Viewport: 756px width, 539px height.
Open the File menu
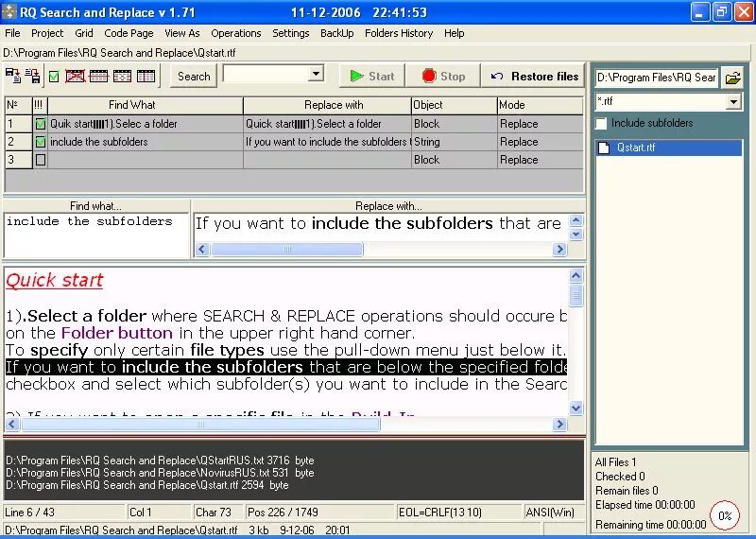(12, 33)
